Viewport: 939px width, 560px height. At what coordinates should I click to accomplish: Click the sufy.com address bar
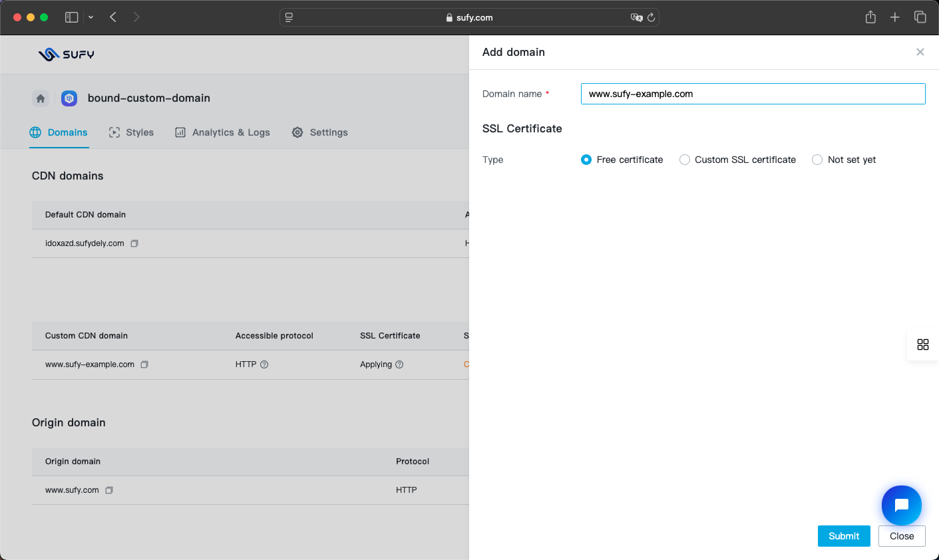(469, 17)
